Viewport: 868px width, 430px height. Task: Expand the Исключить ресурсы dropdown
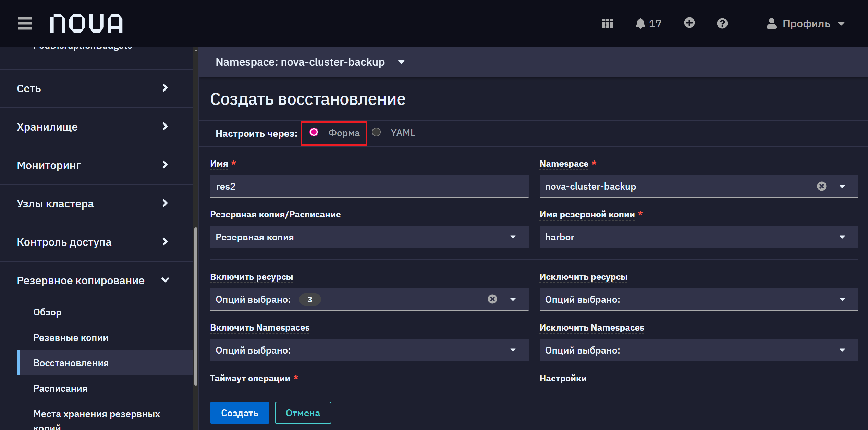point(698,299)
